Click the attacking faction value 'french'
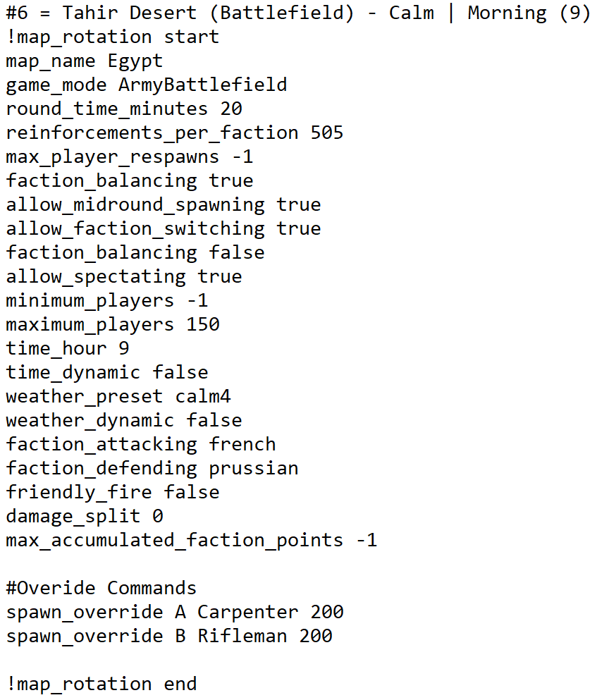The height and width of the screenshot is (700, 609). (x=242, y=444)
